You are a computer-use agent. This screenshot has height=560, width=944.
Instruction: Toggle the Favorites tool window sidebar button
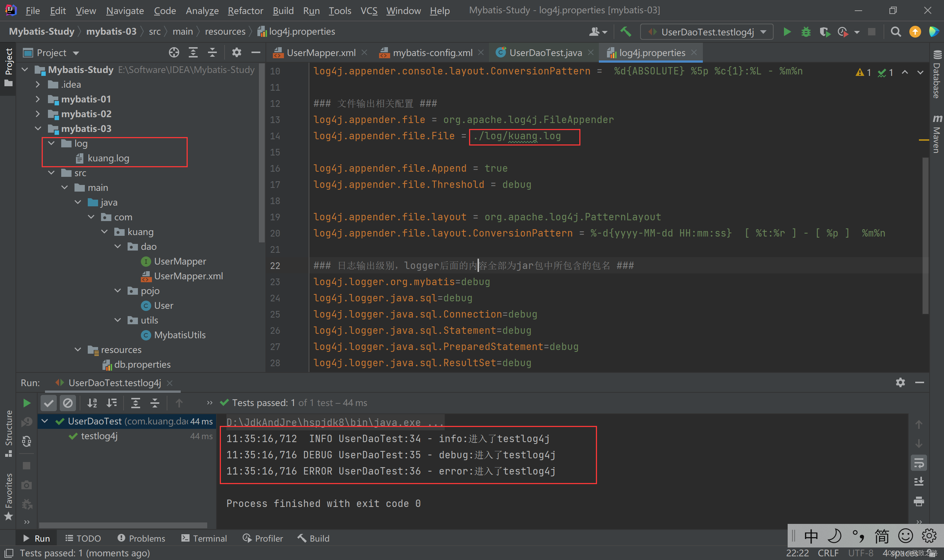[8, 497]
